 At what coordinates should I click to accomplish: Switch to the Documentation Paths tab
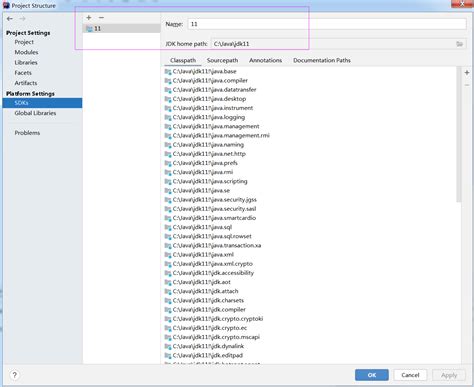[322, 60]
